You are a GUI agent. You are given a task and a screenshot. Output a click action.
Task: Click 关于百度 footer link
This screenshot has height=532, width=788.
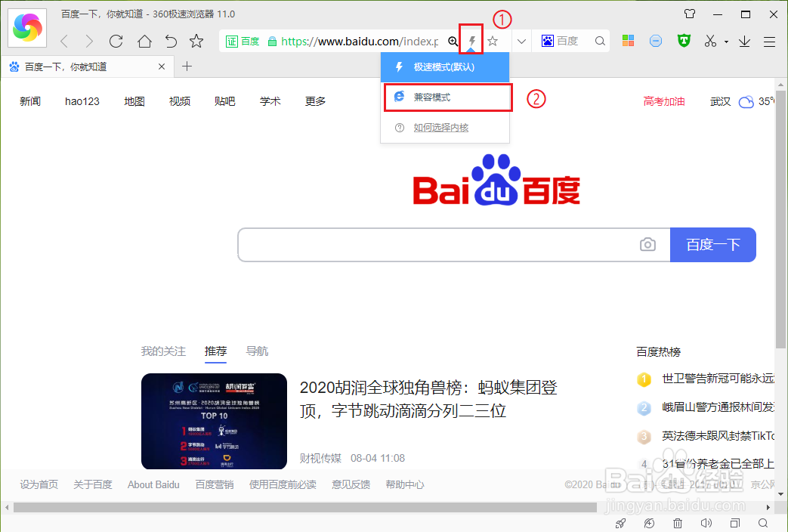click(93, 484)
